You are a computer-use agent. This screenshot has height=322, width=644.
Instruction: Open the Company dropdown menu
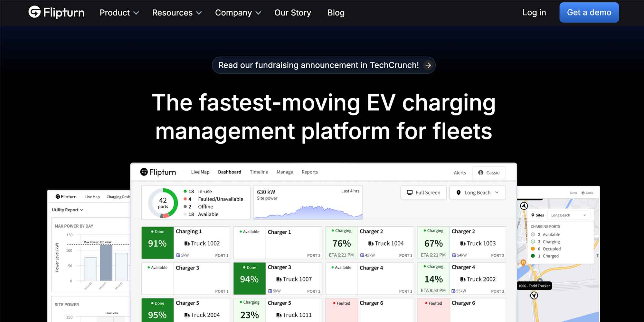tap(238, 13)
